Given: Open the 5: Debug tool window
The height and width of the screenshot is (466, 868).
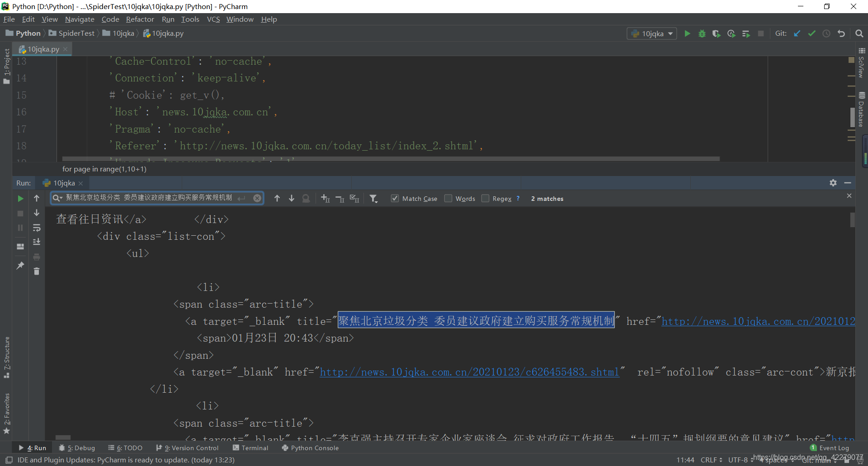Looking at the screenshot, I should (x=77, y=448).
